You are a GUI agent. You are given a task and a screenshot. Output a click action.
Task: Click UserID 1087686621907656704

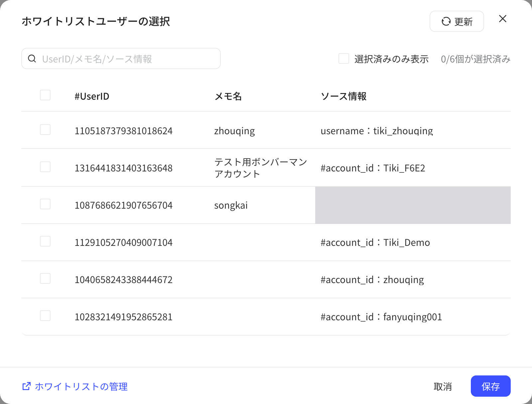click(x=123, y=205)
